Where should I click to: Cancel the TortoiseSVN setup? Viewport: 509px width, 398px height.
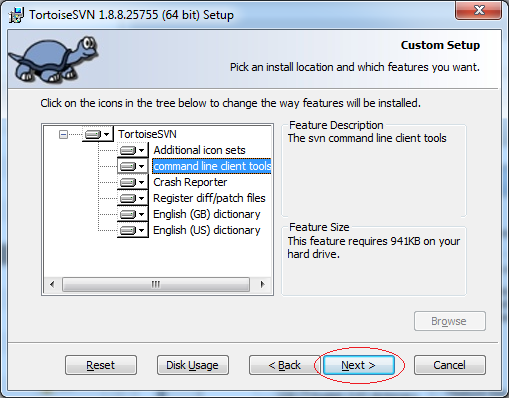pos(450,365)
